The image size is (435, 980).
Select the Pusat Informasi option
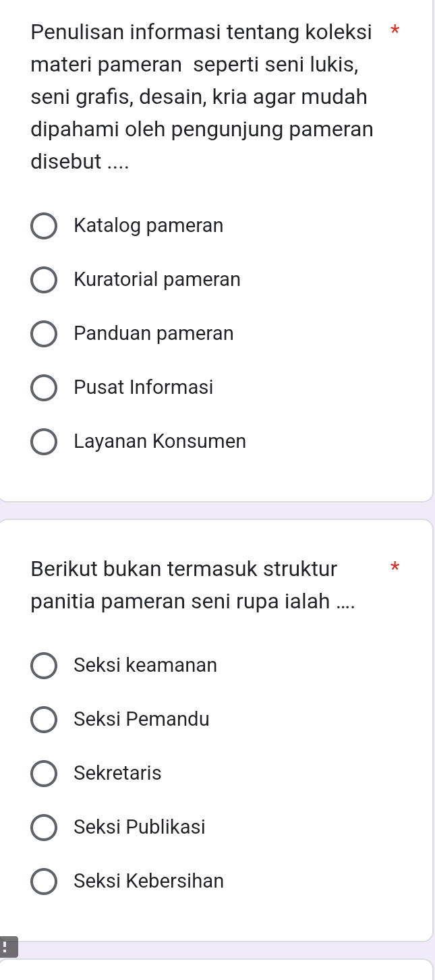coord(43,387)
